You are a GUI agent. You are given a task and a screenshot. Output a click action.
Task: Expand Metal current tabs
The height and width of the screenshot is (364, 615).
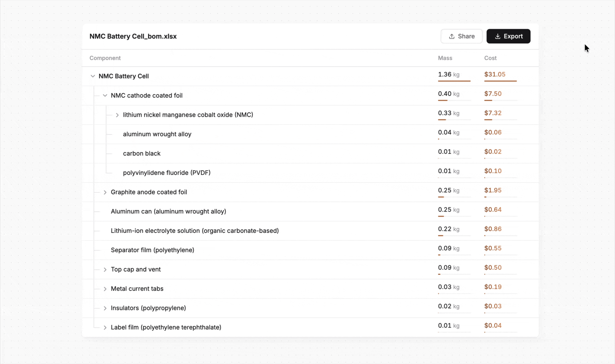(x=105, y=289)
